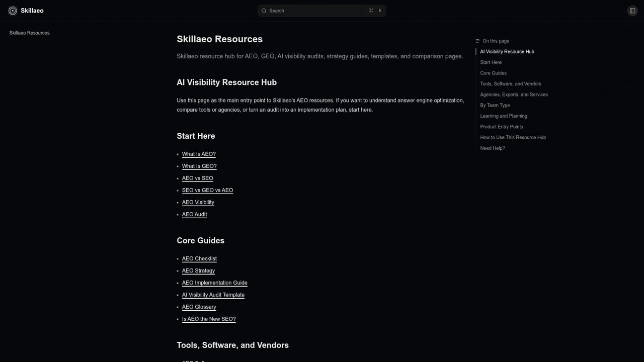Image resolution: width=644 pixels, height=362 pixels.
Task: Toggle the sidebar panel icon at top right
Action: 632,11
